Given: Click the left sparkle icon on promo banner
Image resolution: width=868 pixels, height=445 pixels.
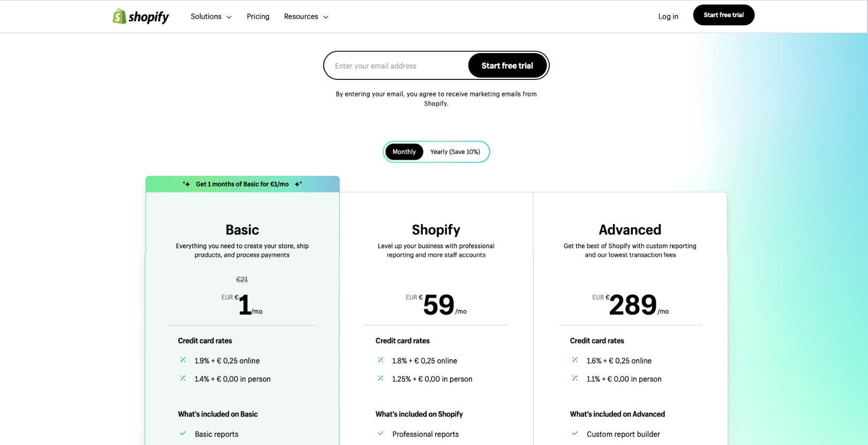Looking at the screenshot, I should pyautogui.click(x=186, y=184).
